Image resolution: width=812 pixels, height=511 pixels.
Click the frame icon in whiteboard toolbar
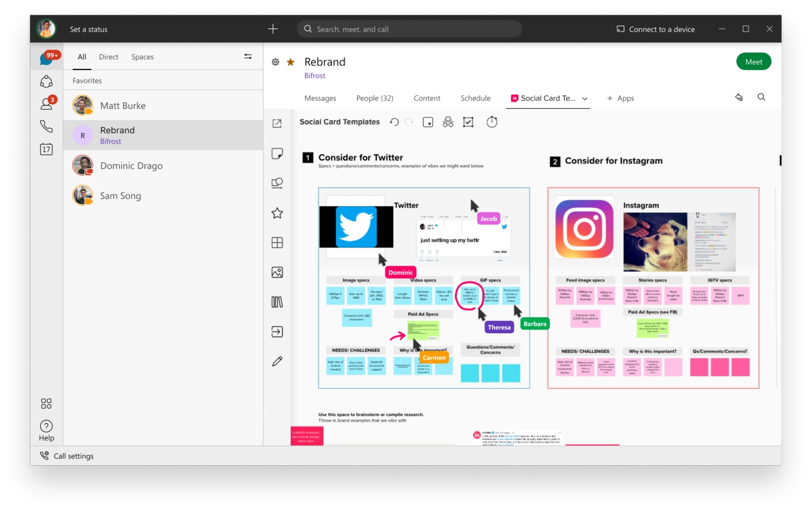click(x=428, y=122)
